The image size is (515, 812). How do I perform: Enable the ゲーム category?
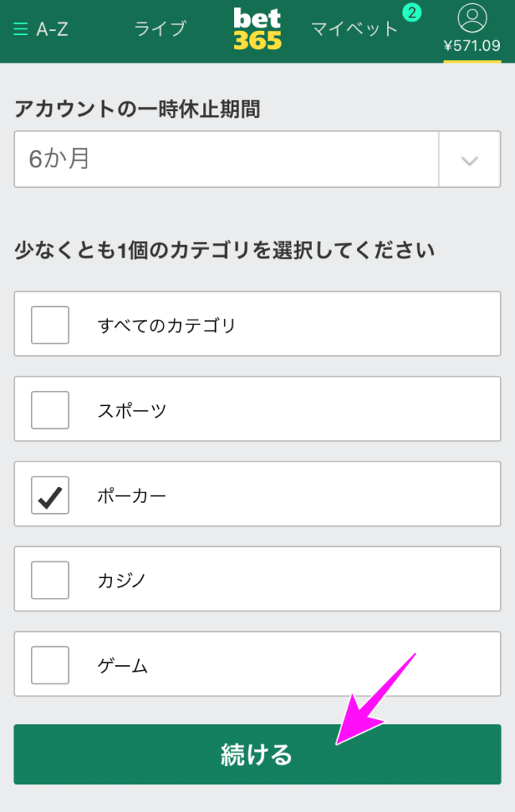[49, 665]
